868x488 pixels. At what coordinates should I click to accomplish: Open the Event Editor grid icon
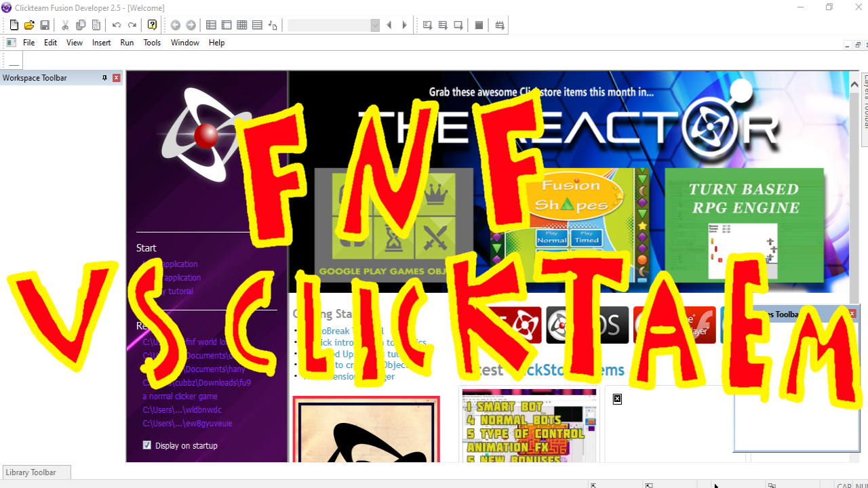pos(242,25)
